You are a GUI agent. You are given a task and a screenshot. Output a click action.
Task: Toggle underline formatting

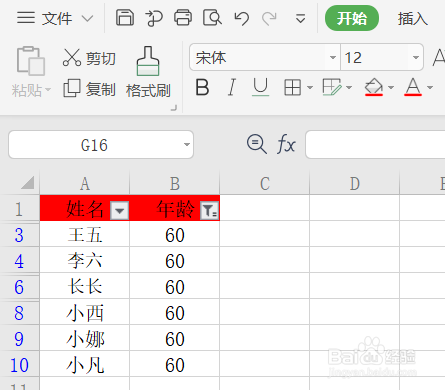click(x=260, y=87)
